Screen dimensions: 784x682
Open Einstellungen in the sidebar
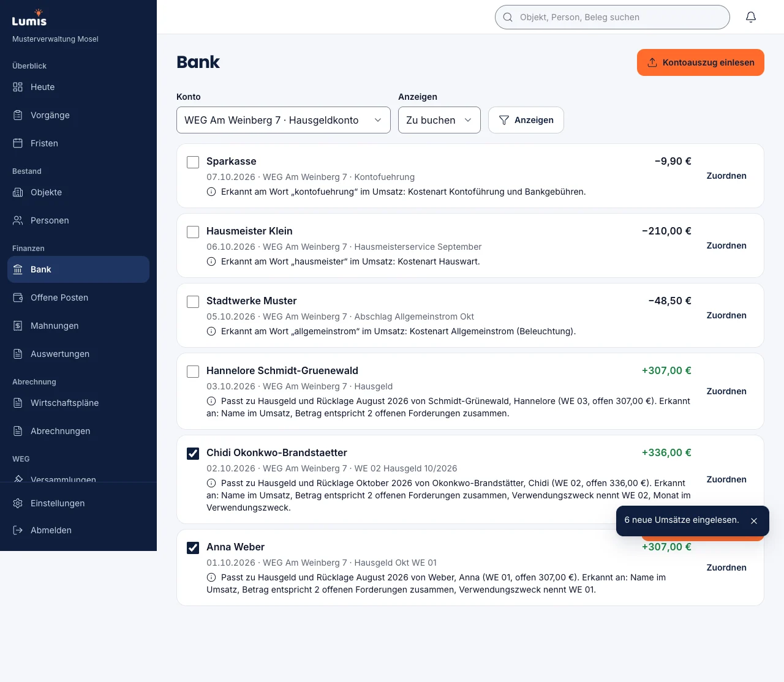tap(78, 503)
